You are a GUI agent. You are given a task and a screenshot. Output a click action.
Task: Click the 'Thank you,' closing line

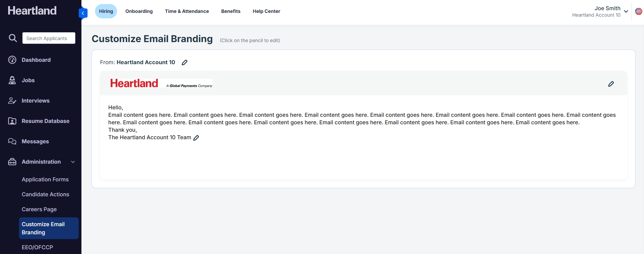tap(122, 130)
